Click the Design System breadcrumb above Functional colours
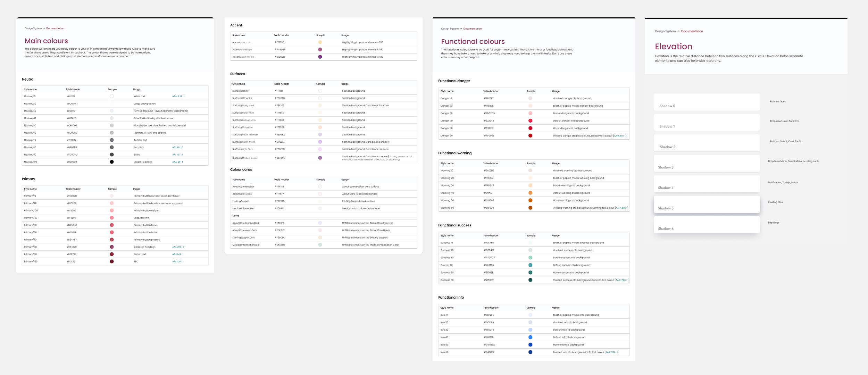The image size is (868, 375). pos(450,29)
